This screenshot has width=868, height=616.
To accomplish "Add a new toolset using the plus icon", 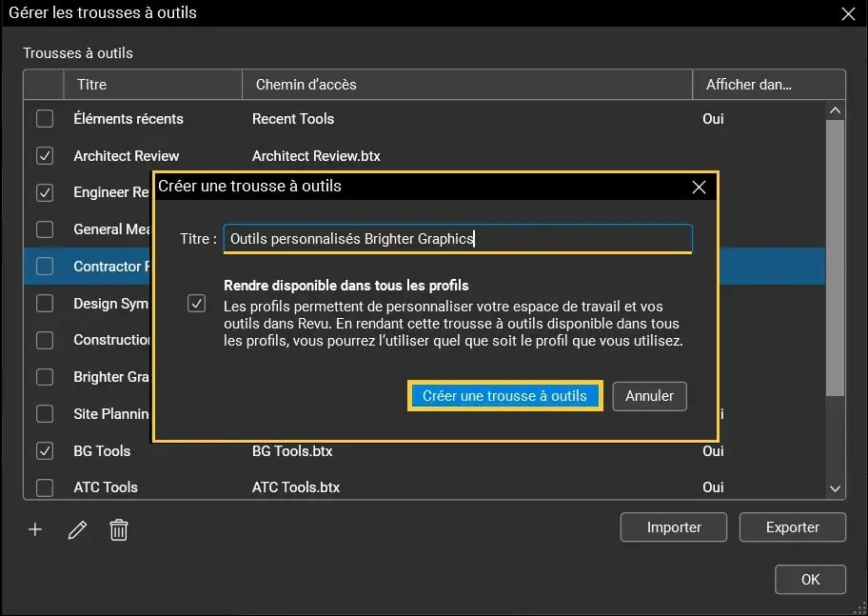I will coord(35,529).
